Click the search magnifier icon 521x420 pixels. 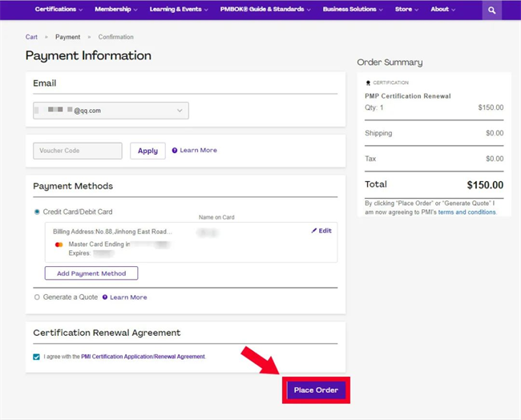tap(492, 10)
